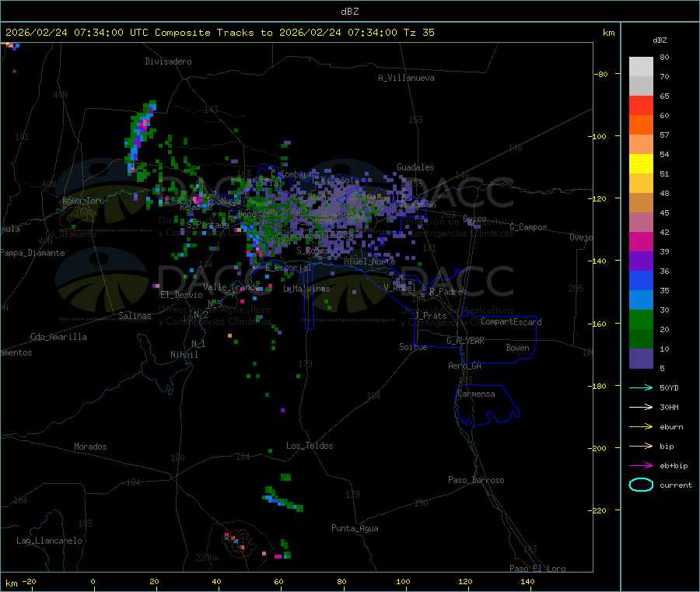Click the pink bip arrow in legend
This screenshot has height=592, width=700.
click(x=641, y=446)
